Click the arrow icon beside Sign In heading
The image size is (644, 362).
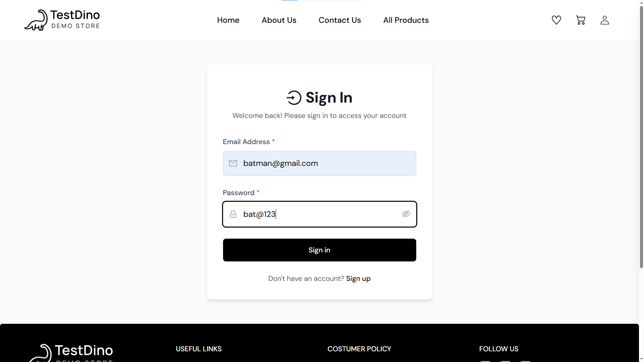point(294,98)
